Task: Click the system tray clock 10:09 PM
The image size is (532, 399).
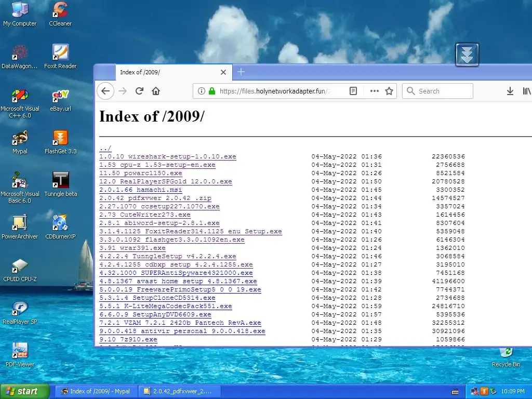Action: 513,391
